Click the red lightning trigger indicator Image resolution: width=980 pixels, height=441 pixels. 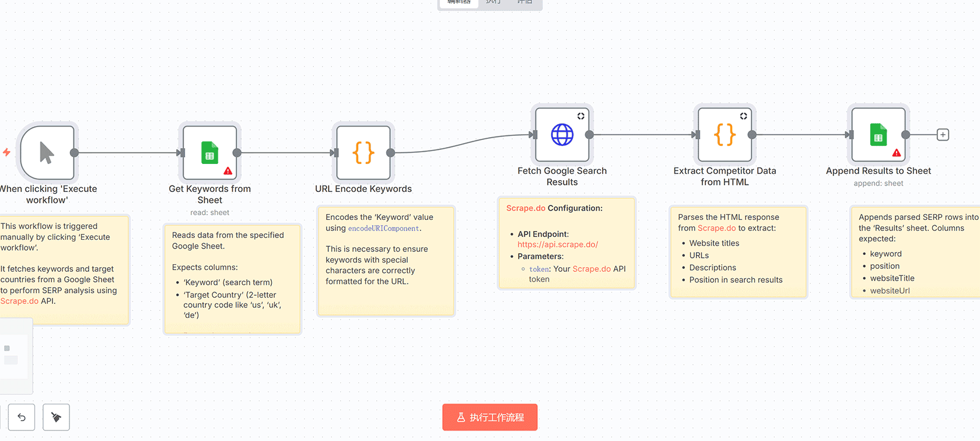click(6, 152)
